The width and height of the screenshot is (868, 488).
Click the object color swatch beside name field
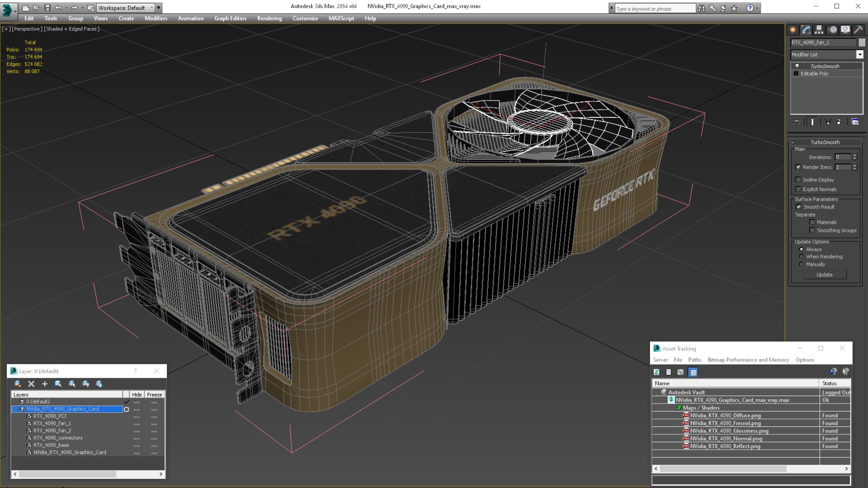tap(862, 42)
